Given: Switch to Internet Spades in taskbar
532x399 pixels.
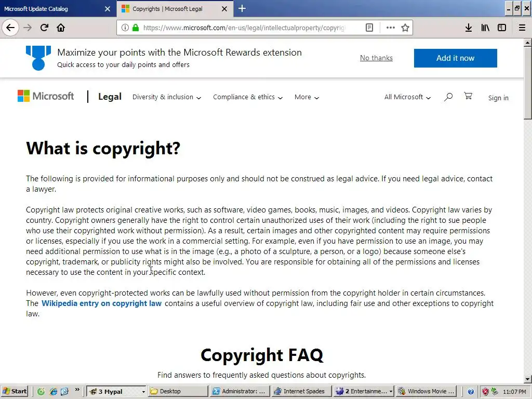Looking at the screenshot, I should click(302, 391).
